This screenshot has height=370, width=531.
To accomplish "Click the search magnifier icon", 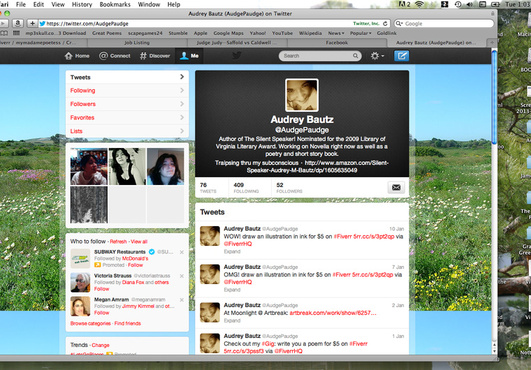I will coord(355,56).
